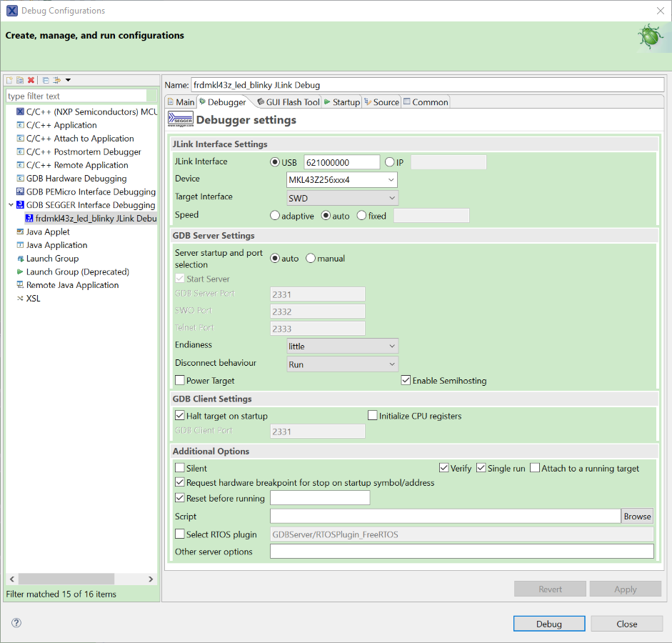
Task: Click the C/C++ (NXP Semiconductors) MCU icon
Action: [x=20, y=112]
